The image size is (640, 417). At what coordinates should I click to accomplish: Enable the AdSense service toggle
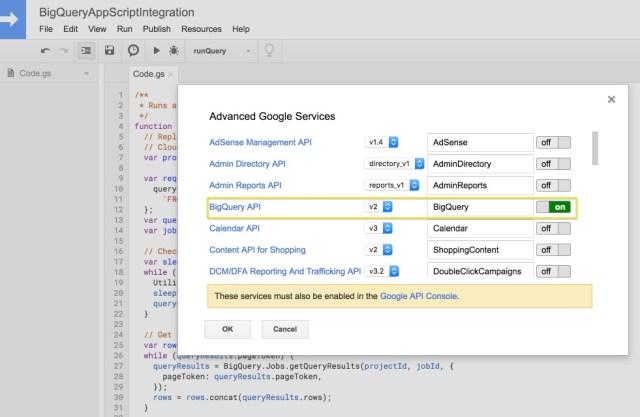pyautogui.click(x=553, y=142)
